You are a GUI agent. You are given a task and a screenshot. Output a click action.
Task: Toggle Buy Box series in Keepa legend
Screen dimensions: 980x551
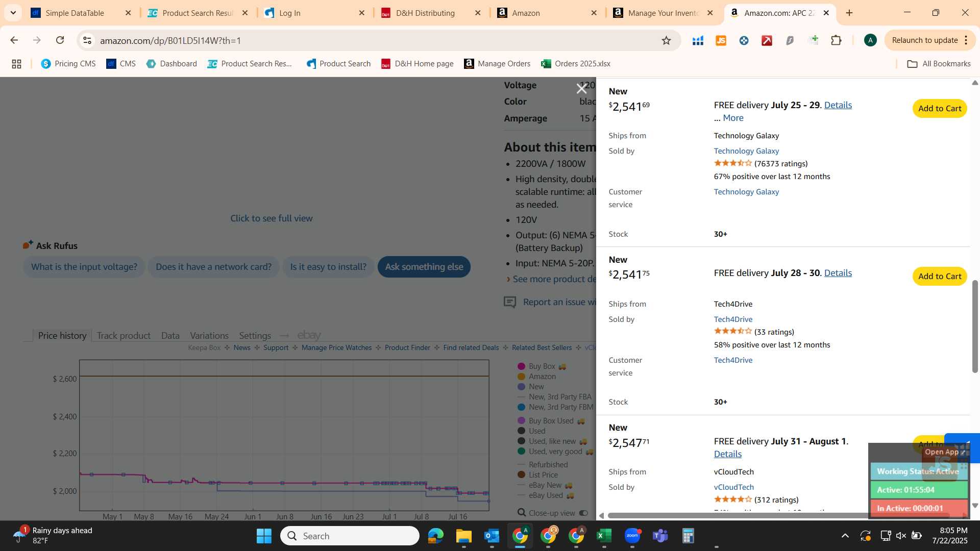click(x=542, y=366)
